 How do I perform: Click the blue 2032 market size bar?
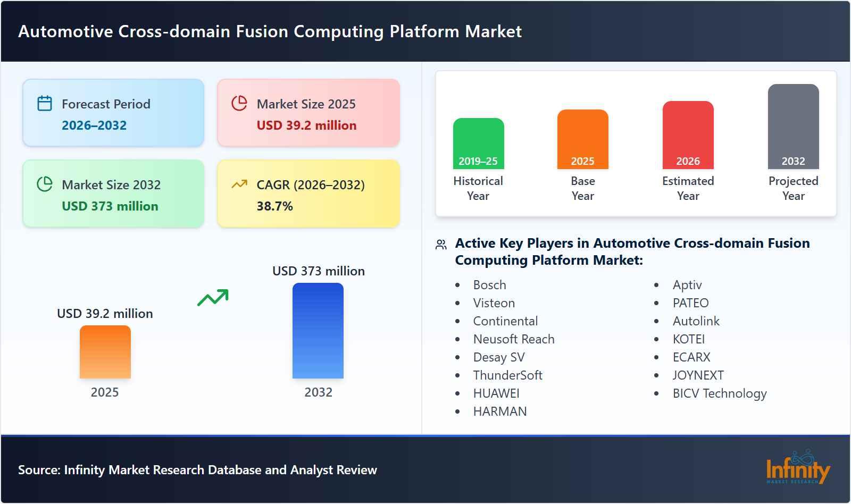(318, 331)
